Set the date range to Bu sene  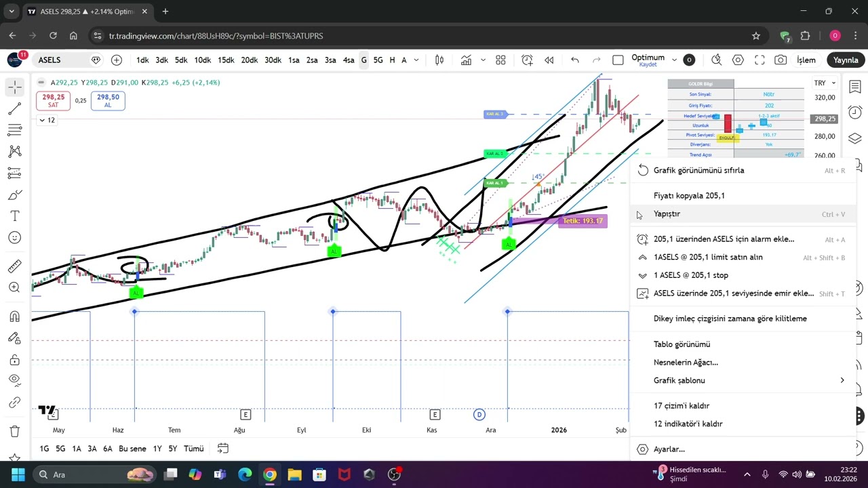[132, 449]
